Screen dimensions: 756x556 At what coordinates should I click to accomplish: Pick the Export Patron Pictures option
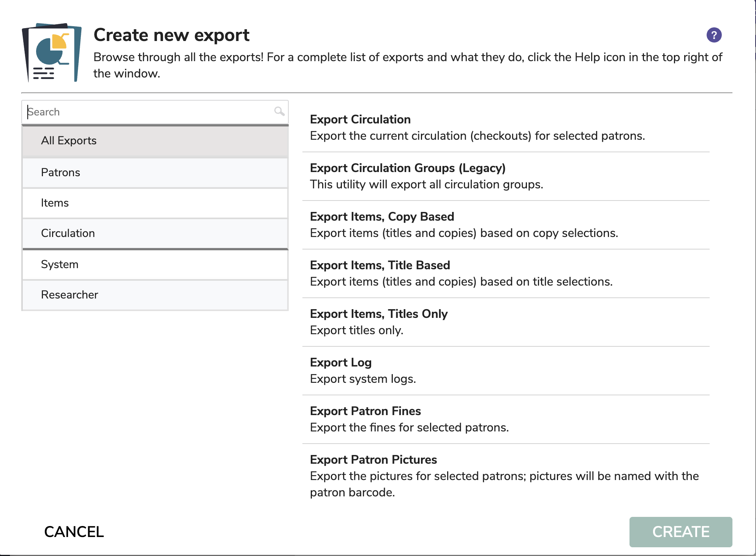505,475
